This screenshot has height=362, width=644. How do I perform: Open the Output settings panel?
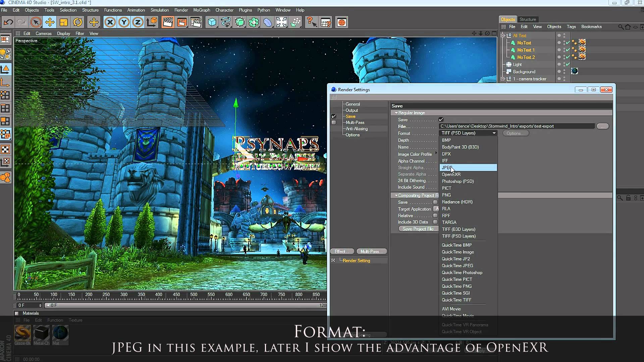(x=351, y=110)
